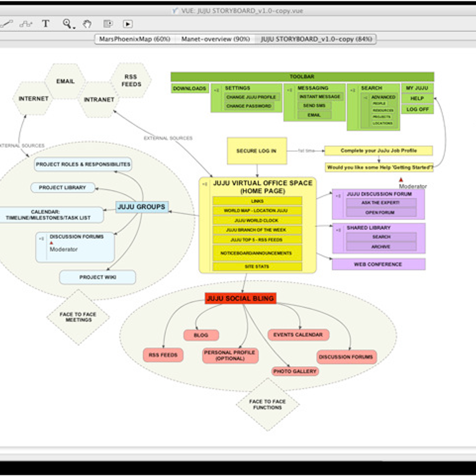Select JUJU BRANCH OF THE WEEK node
Screen dimensions: 476x476
click(257, 230)
